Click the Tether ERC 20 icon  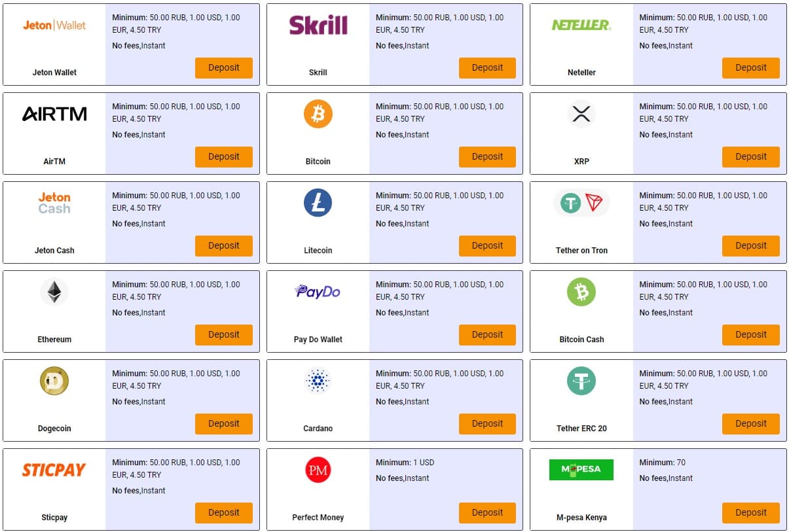pos(581,381)
